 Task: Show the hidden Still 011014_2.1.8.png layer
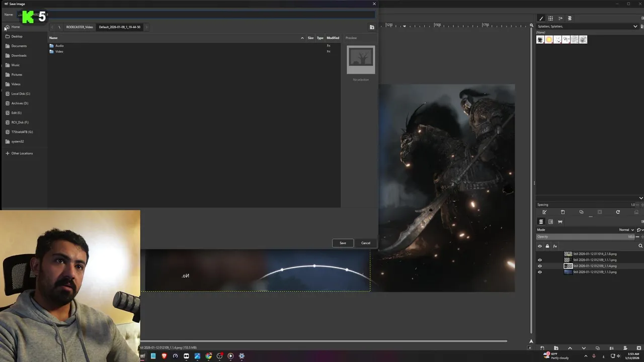click(x=540, y=254)
